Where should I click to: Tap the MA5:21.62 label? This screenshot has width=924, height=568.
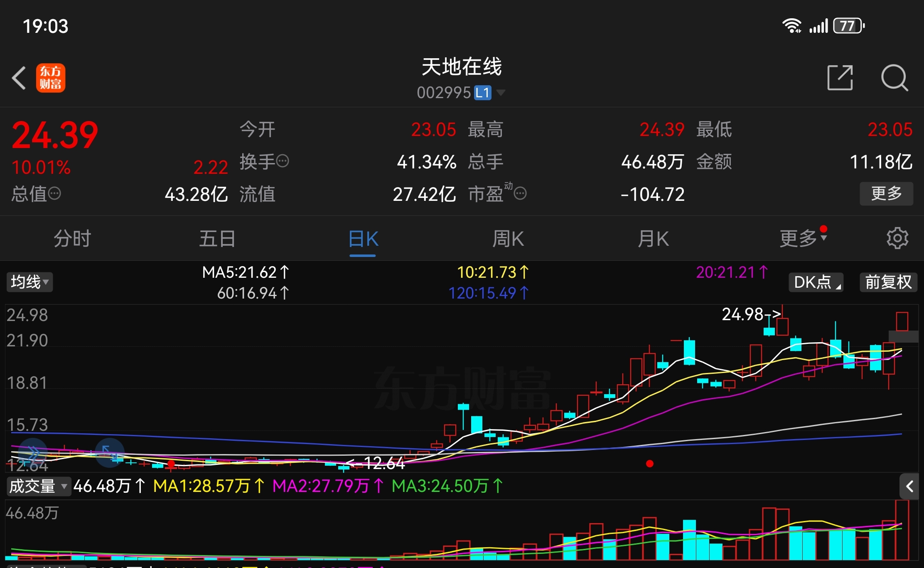coord(245,272)
